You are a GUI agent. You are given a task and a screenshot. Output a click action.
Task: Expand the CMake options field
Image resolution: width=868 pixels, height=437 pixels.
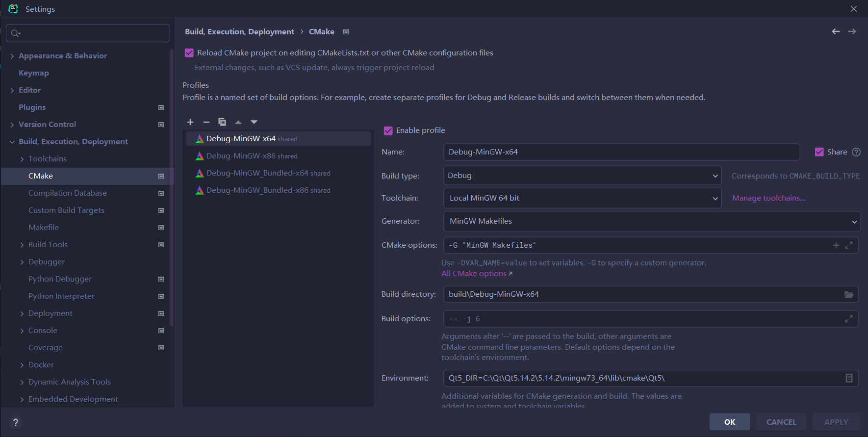pos(849,245)
